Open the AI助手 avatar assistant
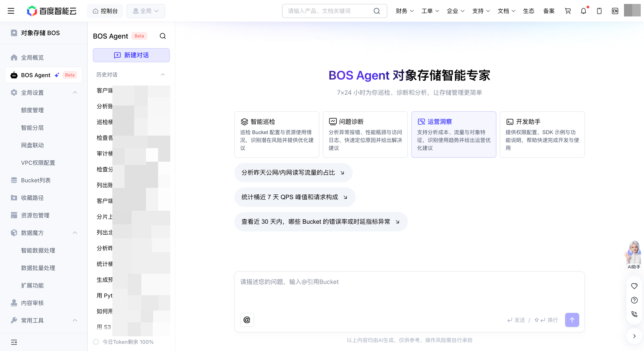This screenshot has width=644, height=351. (x=634, y=255)
